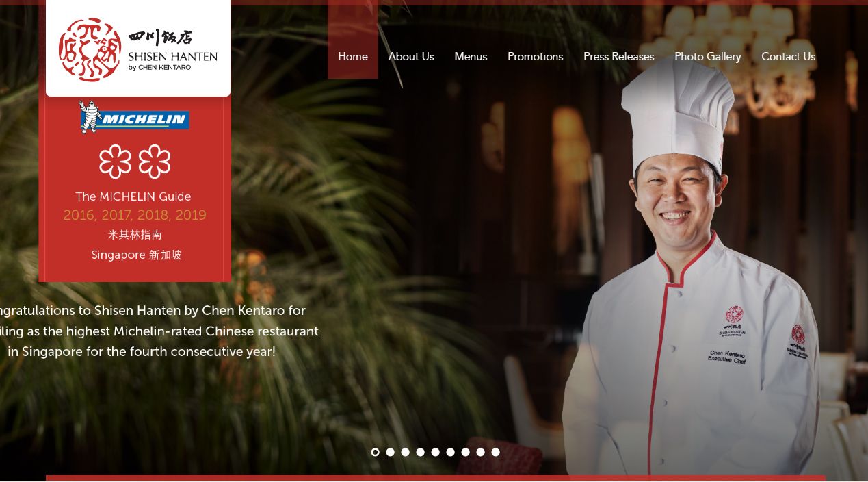Viewport: 868px width, 482px height.
Task: Click the congratulations banner caption text
Action: click(x=159, y=331)
